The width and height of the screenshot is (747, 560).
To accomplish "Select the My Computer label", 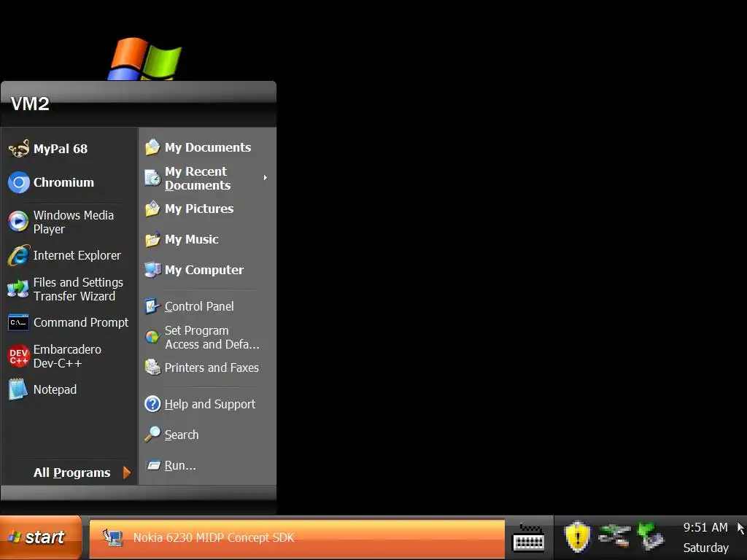I will 204,270.
